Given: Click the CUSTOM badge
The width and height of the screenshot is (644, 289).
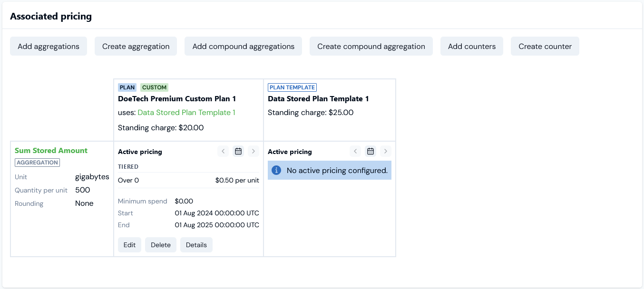Looking at the screenshot, I should tap(155, 87).
